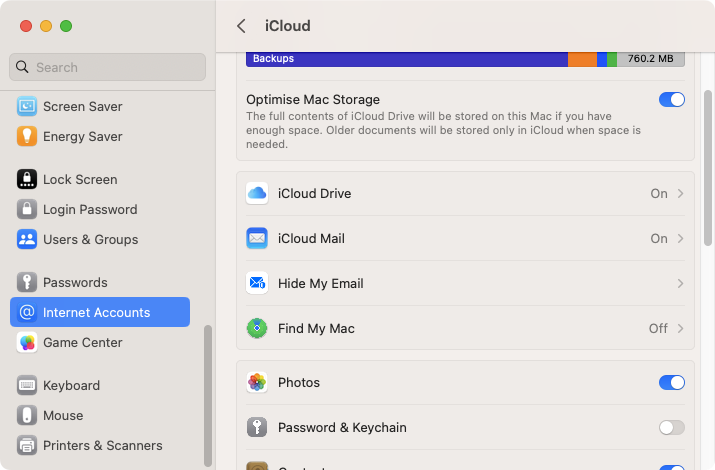The width and height of the screenshot is (715, 470).
Task: Select Internet Accounts label in sidebar
Action: point(96,313)
